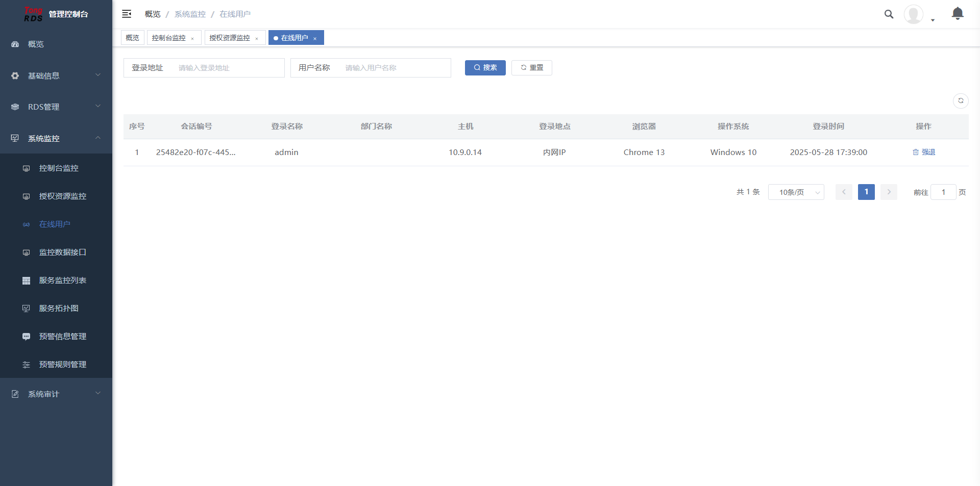Close the 在线用户 tab

pyautogui.click(x=315, y=38)
